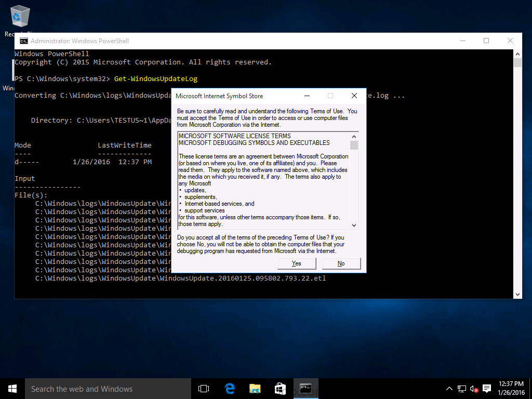532x399 pixels.
Task: Close the Microsoft Internet Symbol Store dialog
Action: pos(354,96)
